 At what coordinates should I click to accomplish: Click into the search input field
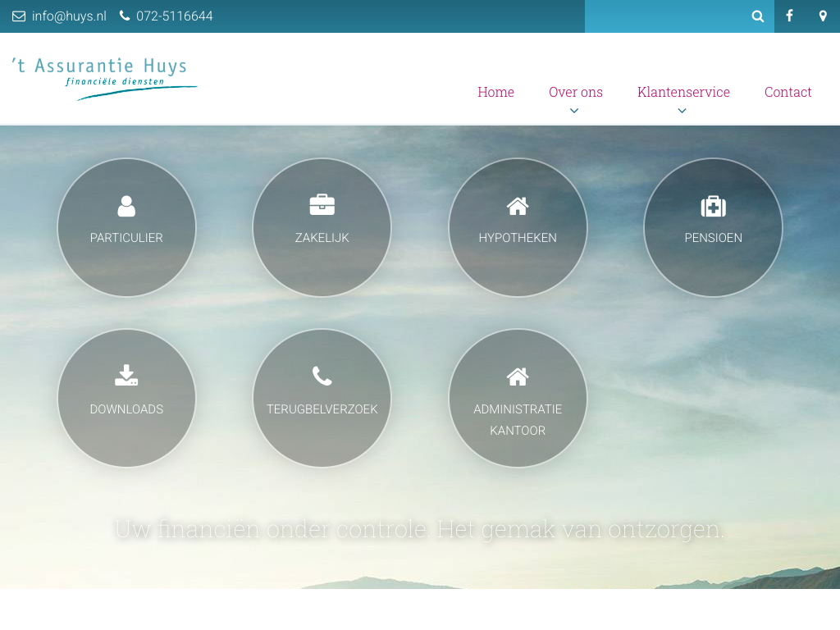(663, 16)
